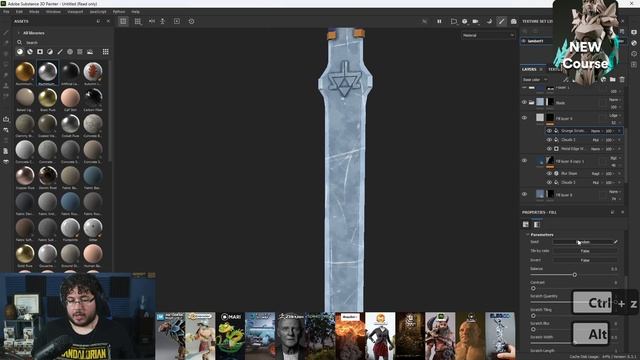Open the Mode menu

tap(34, 12)
